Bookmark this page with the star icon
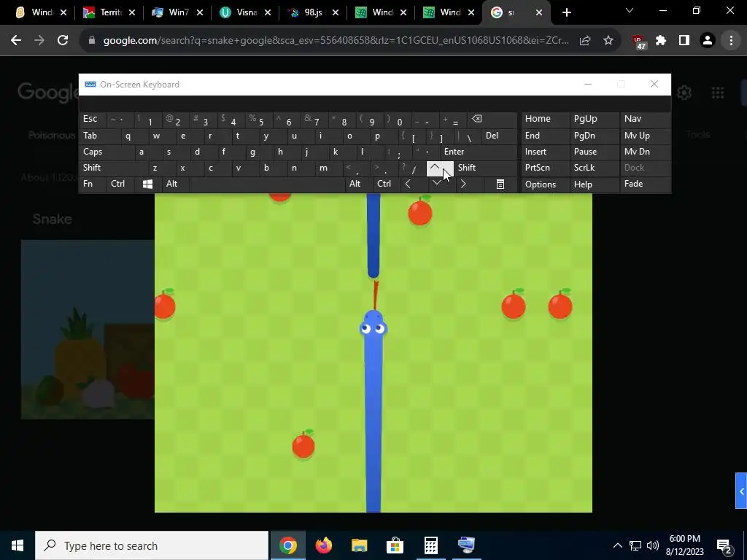Screen dimensions: 747x560 pyautogui.click(x=608, y=41)
